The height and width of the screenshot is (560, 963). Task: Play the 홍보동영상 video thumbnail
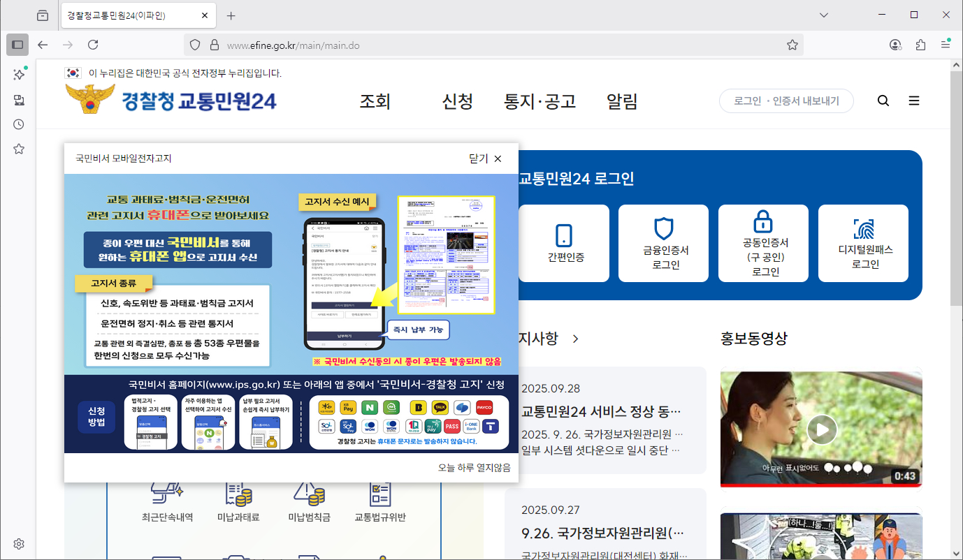coord(821,429)
